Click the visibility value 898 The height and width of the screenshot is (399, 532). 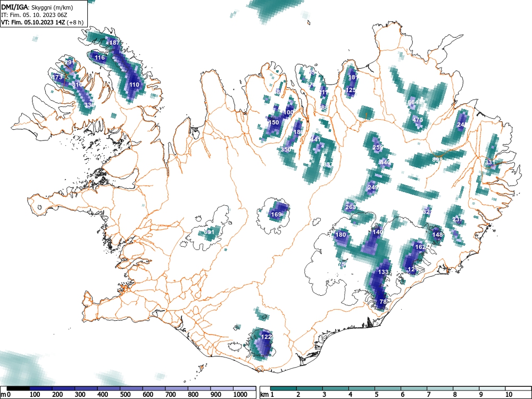point(437,159)
